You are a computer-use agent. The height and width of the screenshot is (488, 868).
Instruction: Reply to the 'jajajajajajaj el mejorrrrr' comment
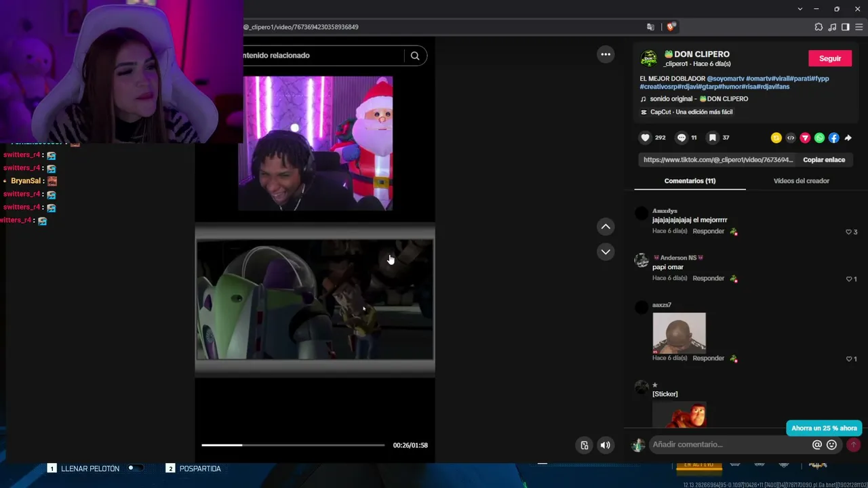tap(709, 231)
